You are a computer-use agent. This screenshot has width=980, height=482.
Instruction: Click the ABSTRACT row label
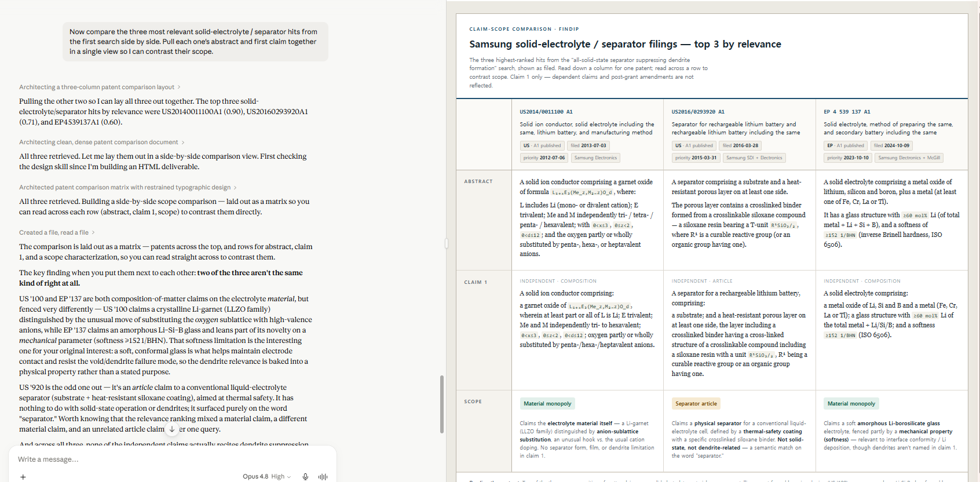pos(478,182)
